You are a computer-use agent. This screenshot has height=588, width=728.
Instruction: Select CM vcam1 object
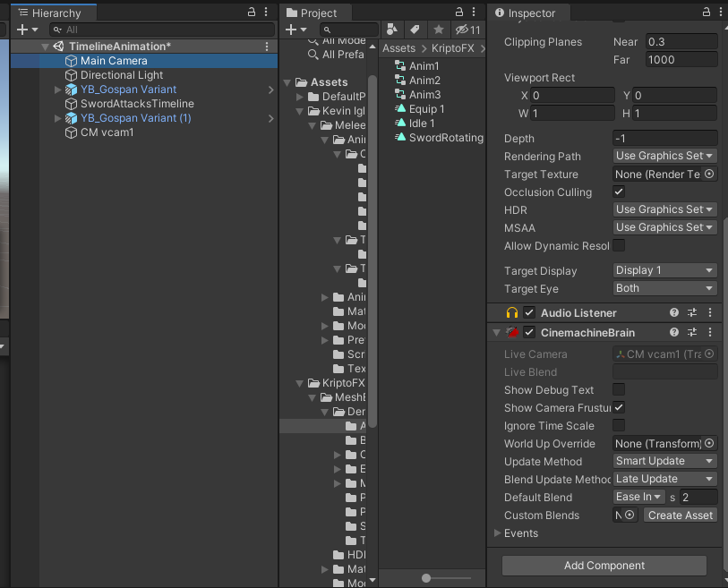[107, 132]
